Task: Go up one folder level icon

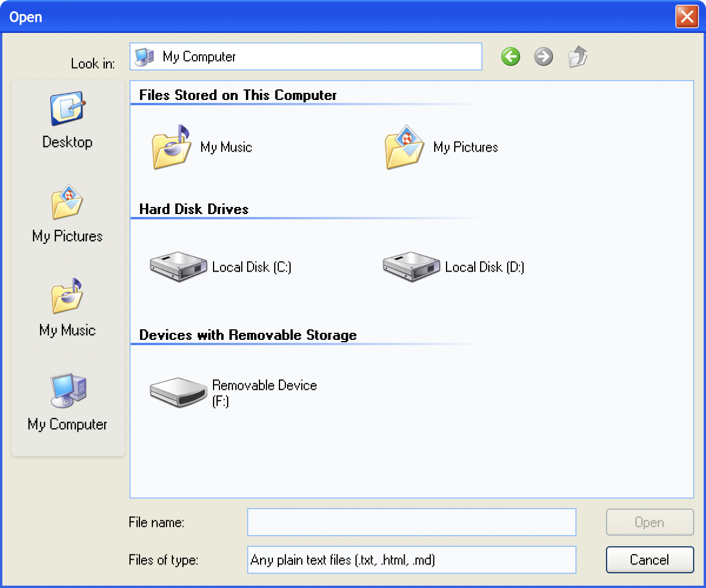Action: [578, 57]
